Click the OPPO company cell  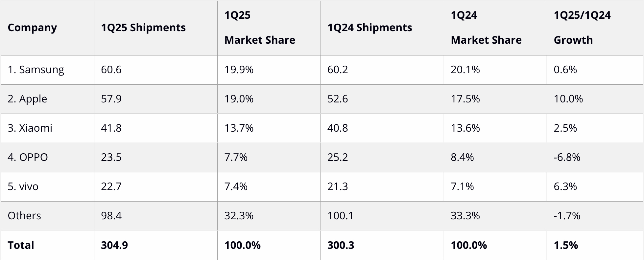(x=28, y=157)
